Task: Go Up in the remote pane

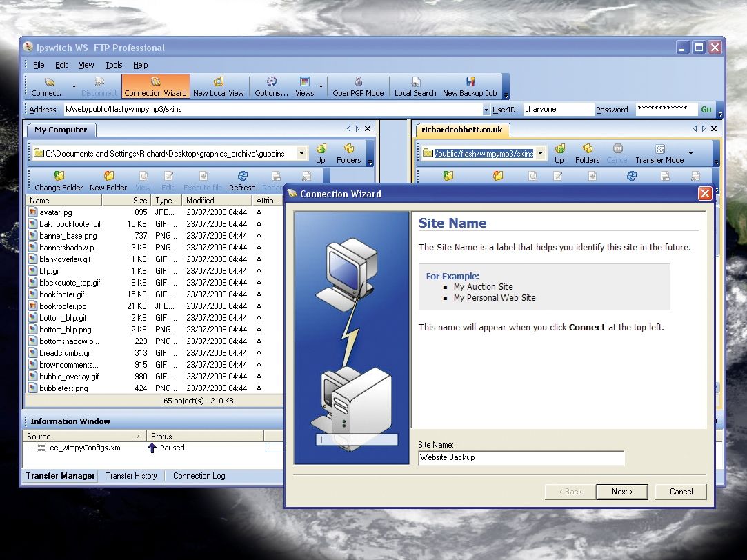Action: tap(559, 153)
